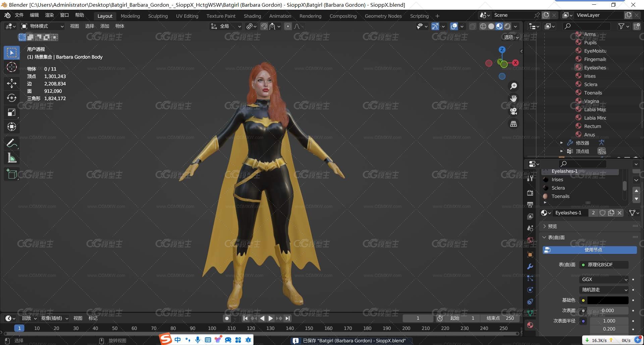Screen dimensions: 644x345
Task: Toggle viewport overlays button
Action: 454,26
